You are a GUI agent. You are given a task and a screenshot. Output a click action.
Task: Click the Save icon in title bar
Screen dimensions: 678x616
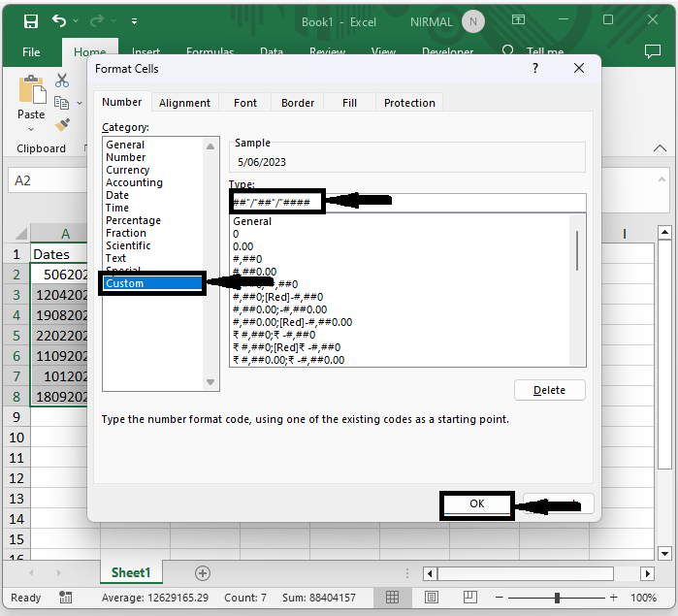point(31,21)
